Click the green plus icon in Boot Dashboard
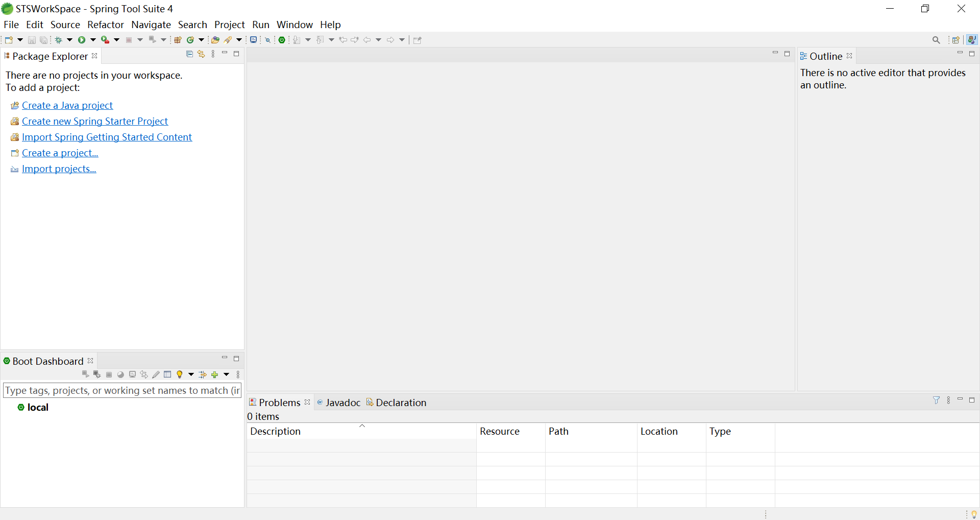The image size is (980, 520). [215, 374]
